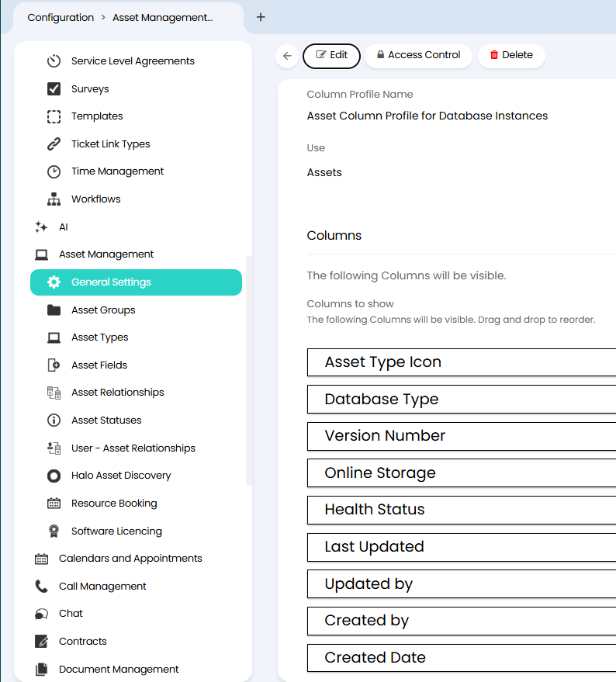Open Access Control settings
This screenshot has height=682, width=616.
click(418, 56)
